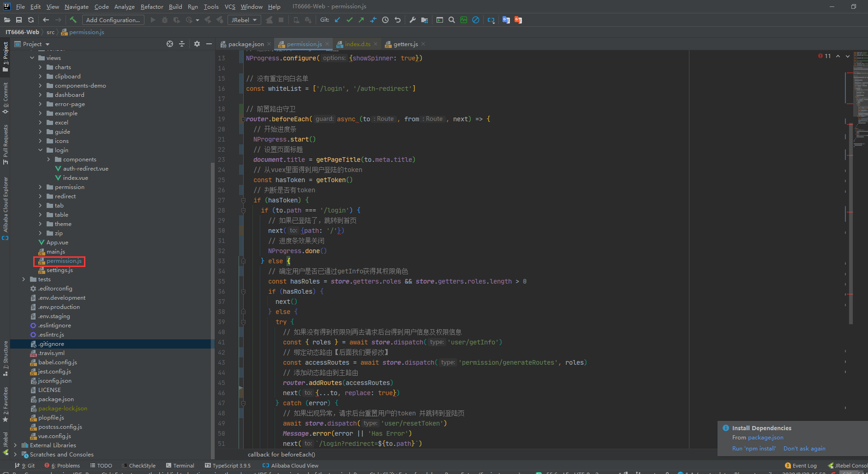
Task: Open Project Structure folder icon in toolbar
Action: click(x=425, y=20)
